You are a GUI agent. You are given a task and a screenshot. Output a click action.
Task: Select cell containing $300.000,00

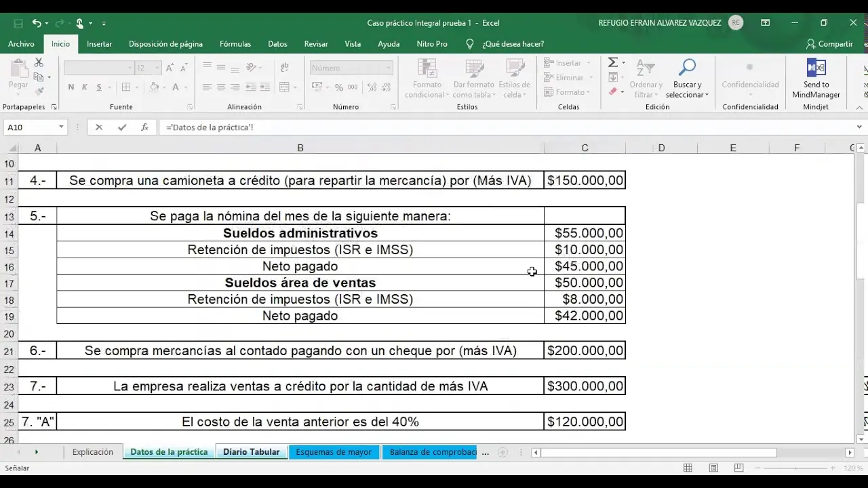[585, 386]
